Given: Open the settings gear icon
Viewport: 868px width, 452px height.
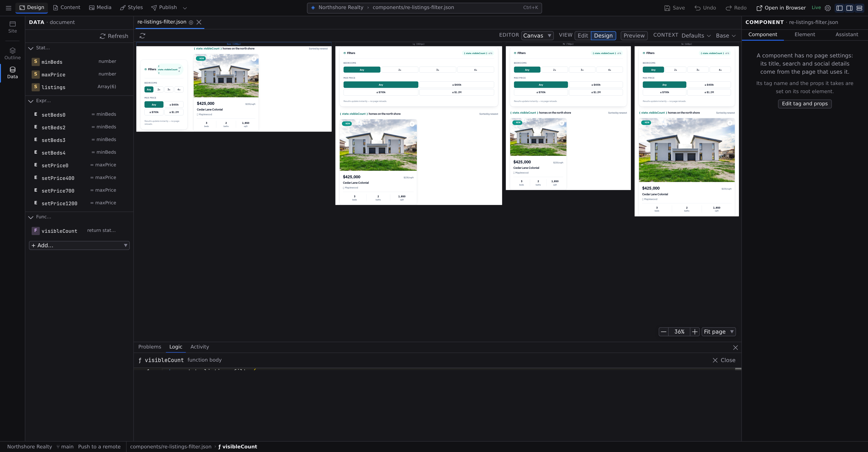Looking at the screenshot, I should click(x=828, y=8).
